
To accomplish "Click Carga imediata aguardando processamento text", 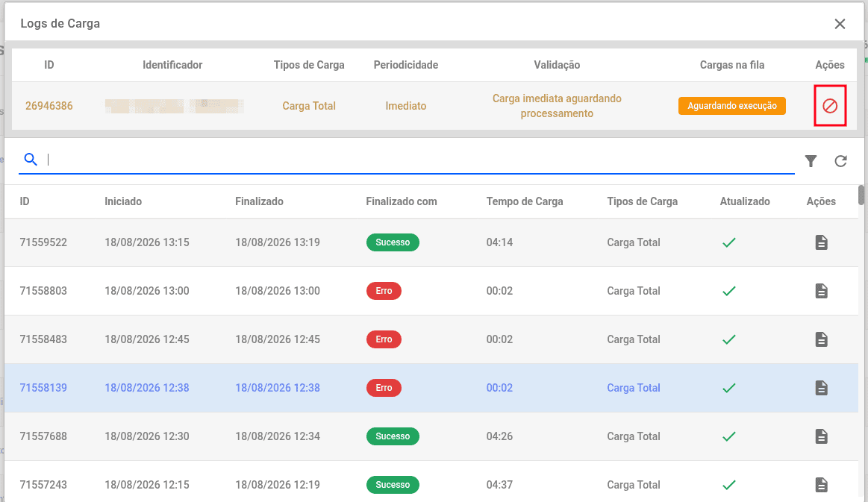I will pos(557,106).
